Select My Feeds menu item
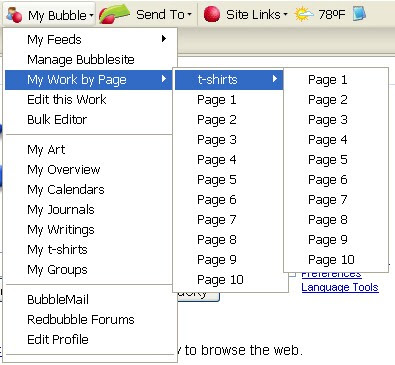 coord(89,40)
